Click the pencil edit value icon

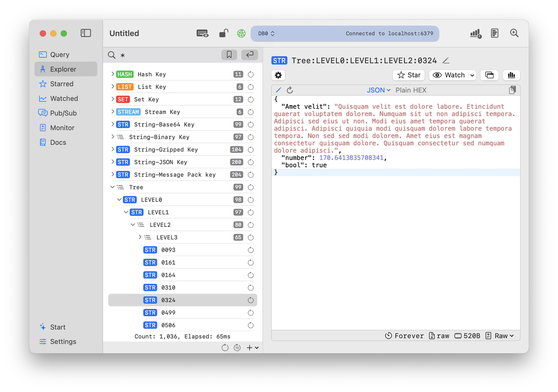point(278,90)
